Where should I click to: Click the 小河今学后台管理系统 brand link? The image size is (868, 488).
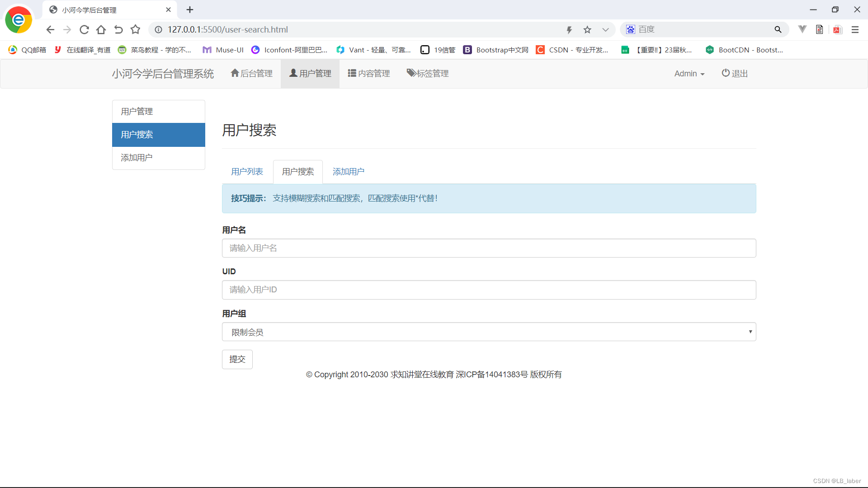pos(163,74)
